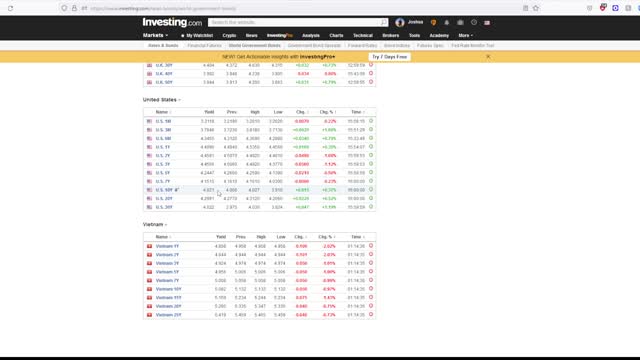Reload the page with the browser refresh icon

10,8
